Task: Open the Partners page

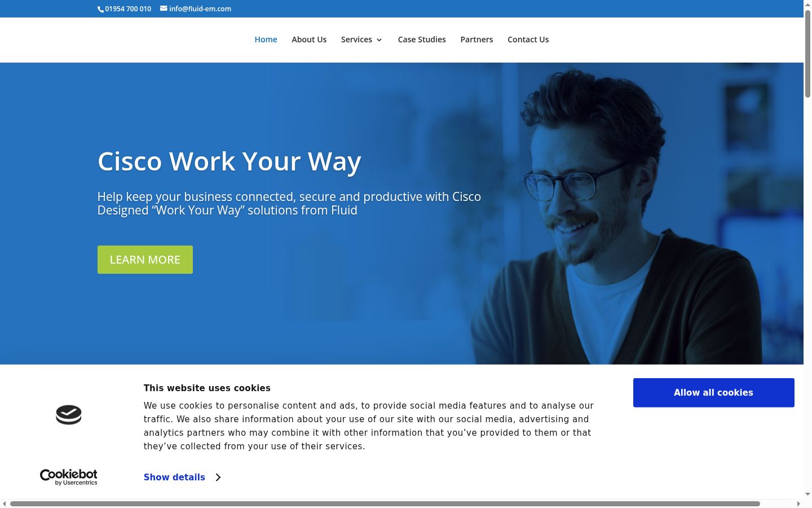Action: [476, 40]
